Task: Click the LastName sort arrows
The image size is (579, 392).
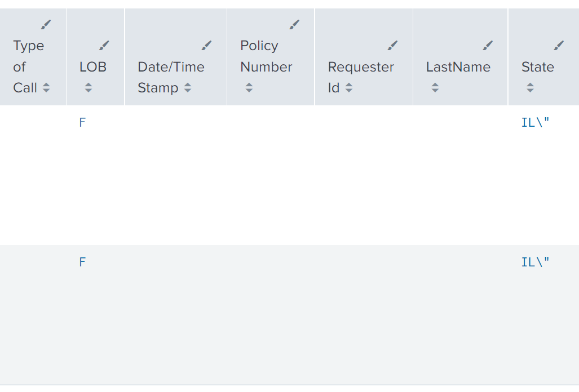Action: click(x=435, y=88)
